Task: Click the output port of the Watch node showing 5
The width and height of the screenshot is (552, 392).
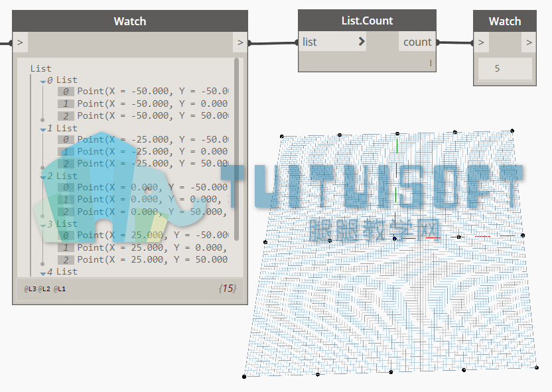Action: pos(529,42)
